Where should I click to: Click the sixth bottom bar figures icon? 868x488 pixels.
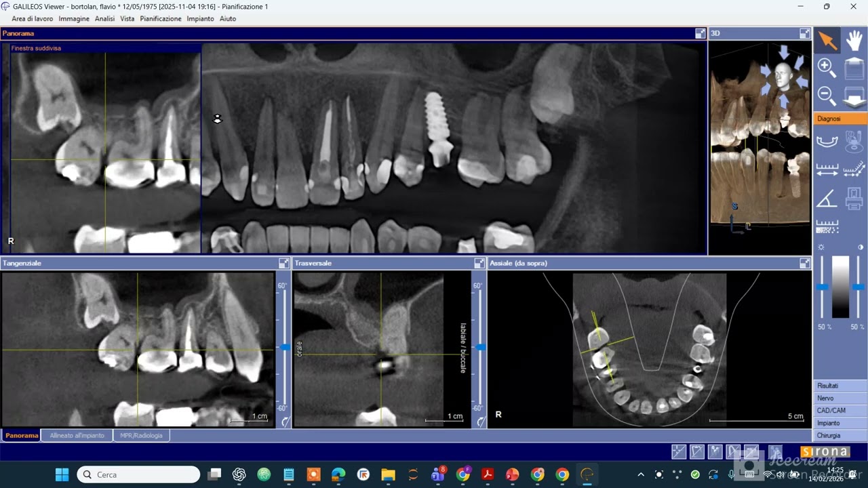(x=774, y=451)
